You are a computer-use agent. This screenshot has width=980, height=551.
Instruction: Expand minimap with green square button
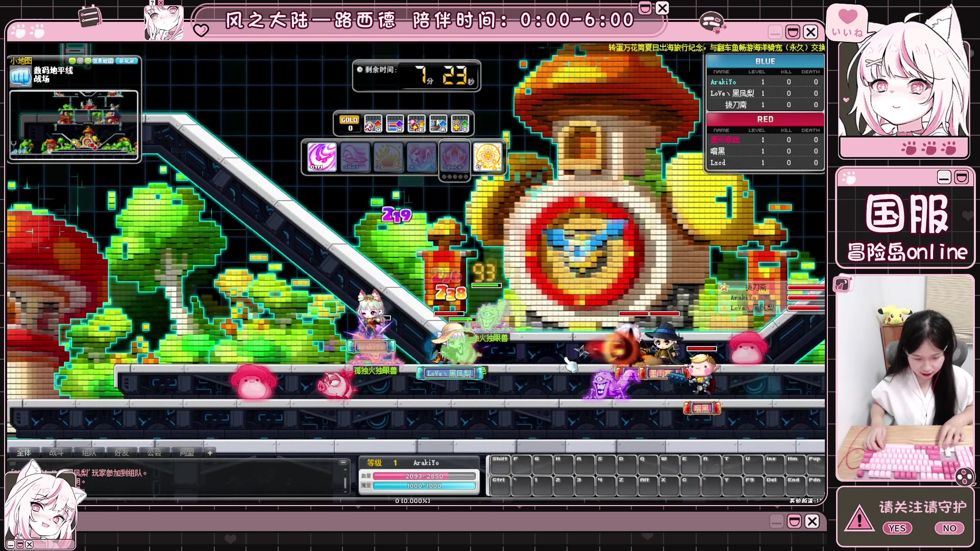click(x=88, y=61)
